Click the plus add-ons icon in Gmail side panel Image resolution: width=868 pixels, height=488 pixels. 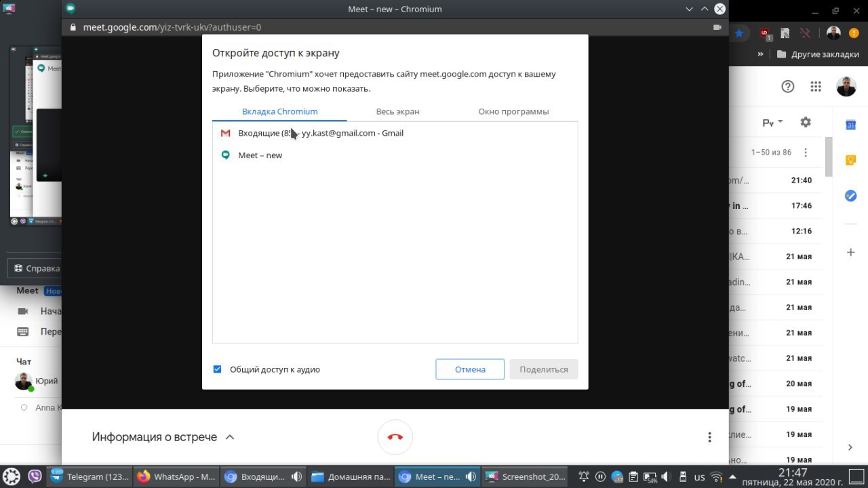850,252
